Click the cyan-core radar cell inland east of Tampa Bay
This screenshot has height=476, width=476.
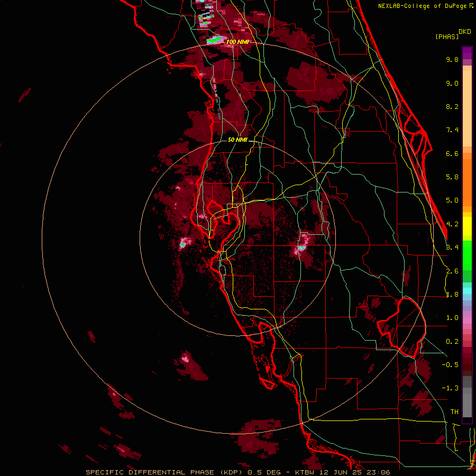pos(301,248)
